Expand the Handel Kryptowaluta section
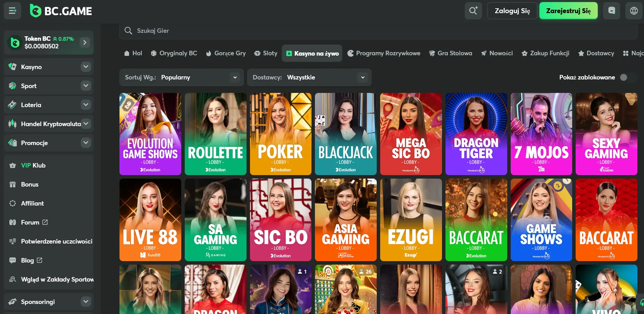 click(x=86, y=124)
